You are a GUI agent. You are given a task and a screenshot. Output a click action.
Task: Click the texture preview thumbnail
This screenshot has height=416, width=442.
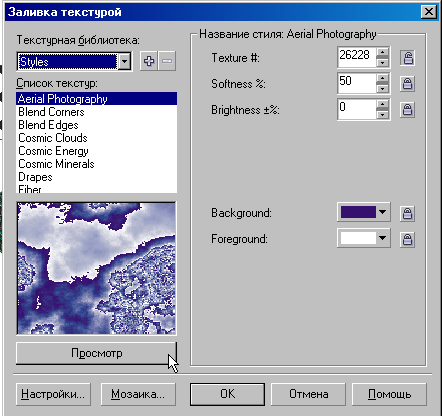click(96, 268)
